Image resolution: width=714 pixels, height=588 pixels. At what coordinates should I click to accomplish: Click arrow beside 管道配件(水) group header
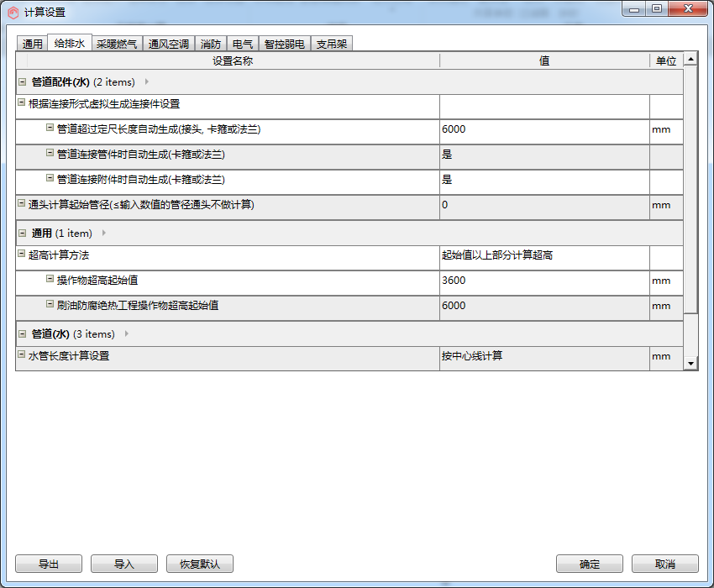[x=147, y=81]
